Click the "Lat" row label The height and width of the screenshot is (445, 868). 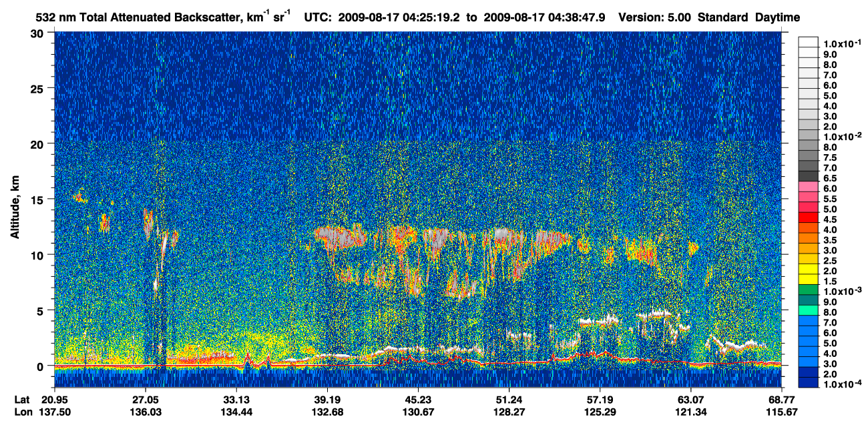[21, 400]
